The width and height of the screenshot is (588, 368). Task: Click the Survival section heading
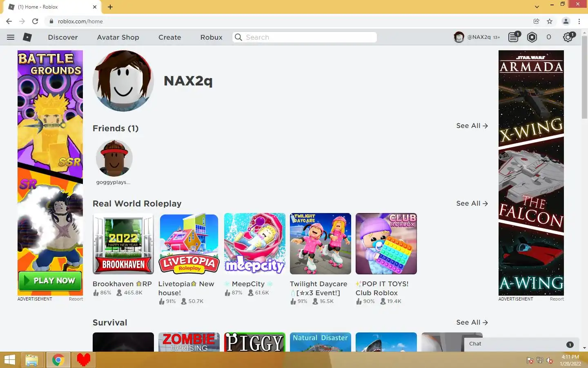(110, 323)
